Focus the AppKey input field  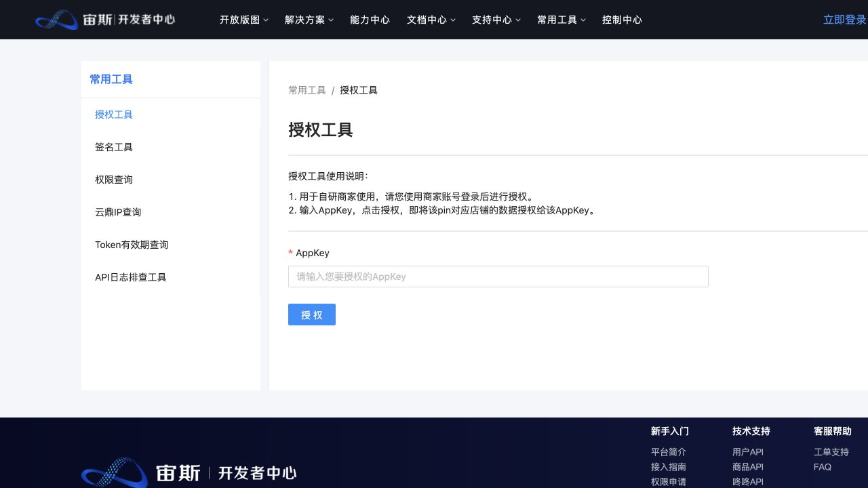[498, 277]
